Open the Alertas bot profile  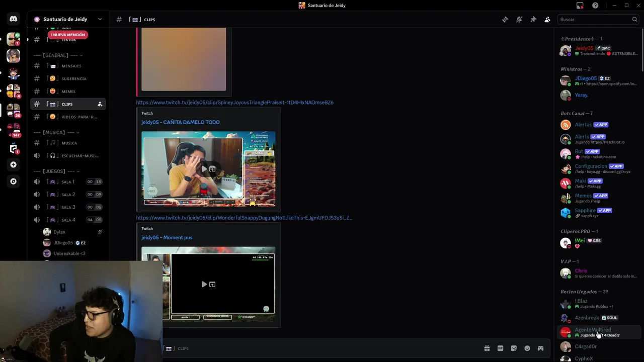[x=599, y=125]
